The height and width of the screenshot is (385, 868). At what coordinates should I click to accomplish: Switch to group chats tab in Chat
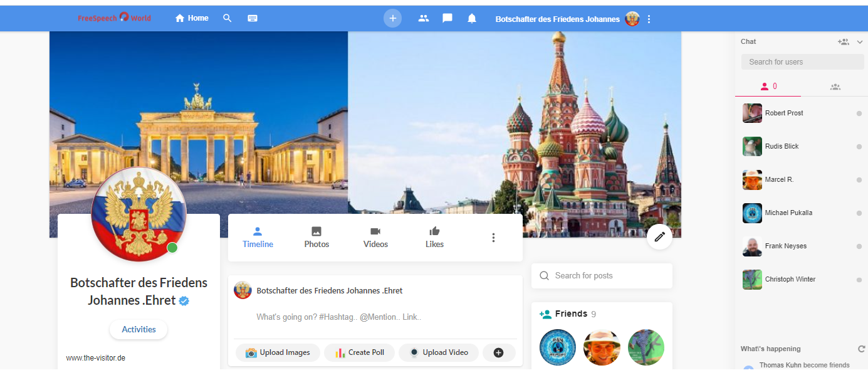tap(835, 87)
